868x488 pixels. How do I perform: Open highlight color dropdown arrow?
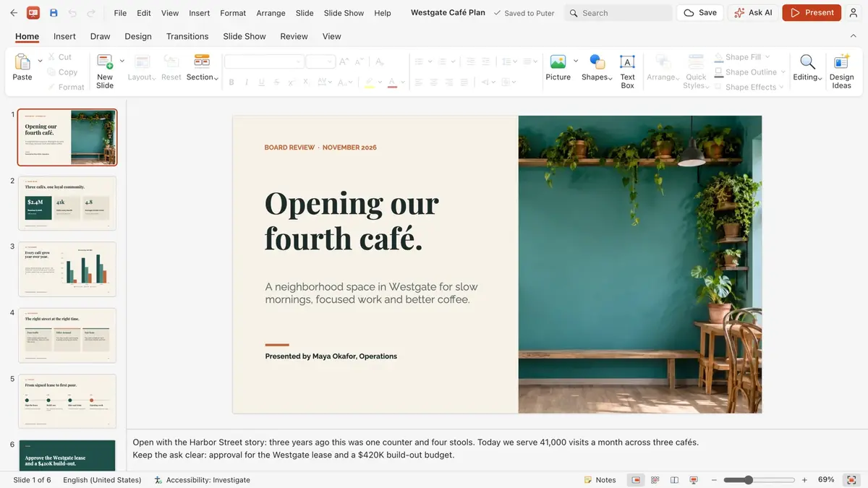tap(380, 82)
